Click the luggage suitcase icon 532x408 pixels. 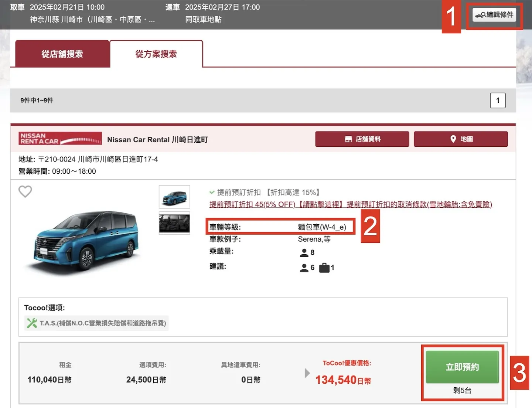pyautogui.click(x=324, y=268)
